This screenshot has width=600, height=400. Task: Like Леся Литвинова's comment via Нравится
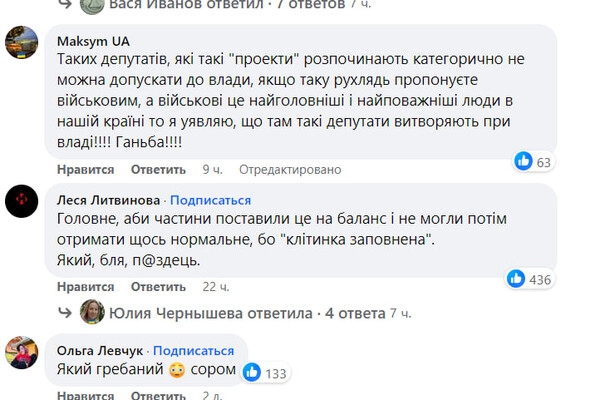pyautogui.click(x=87, y=287)
